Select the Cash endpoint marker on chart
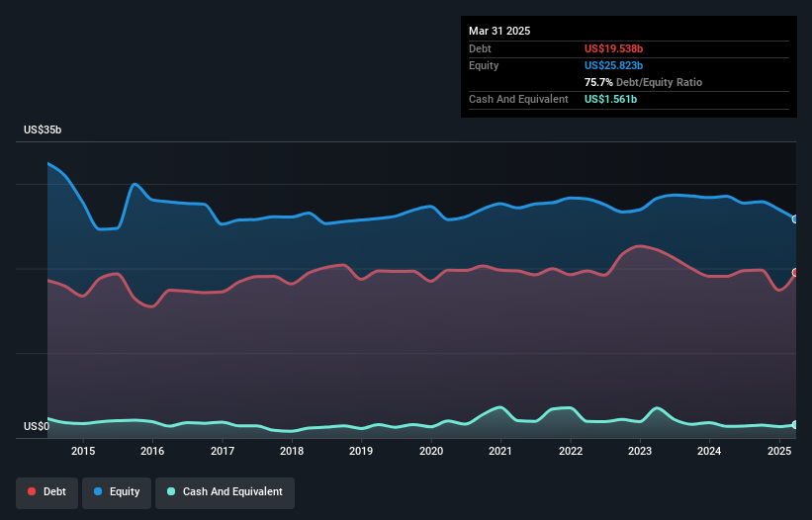Screen dimensions: 812x520 (795, 425)
